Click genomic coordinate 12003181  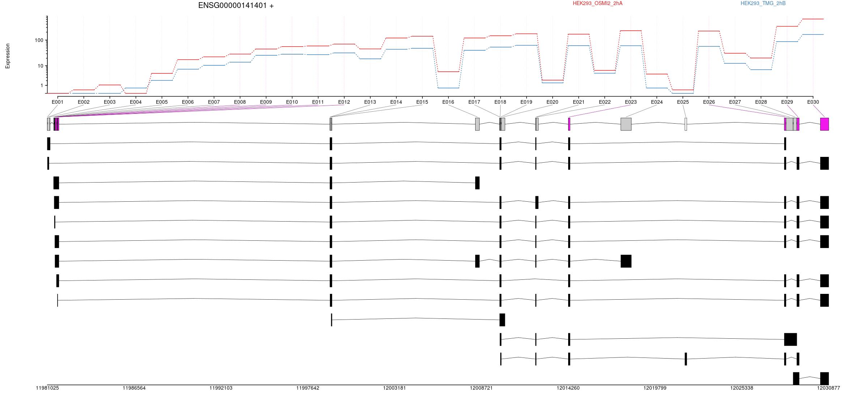pyautogui.click(x=395, y=388)
